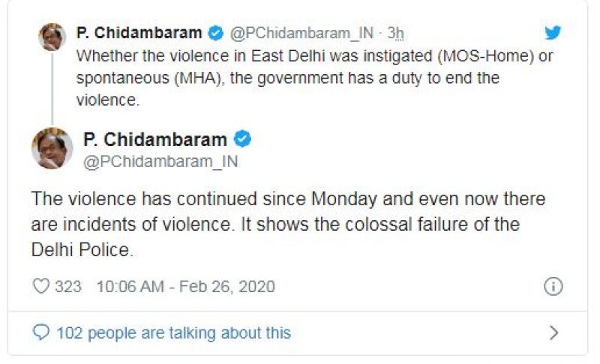Image resolution: width=600 pixels, height=364 pixels.
Task: Click the @PChidambaram_IN handle under the large name
Action: tap(160, 161)
